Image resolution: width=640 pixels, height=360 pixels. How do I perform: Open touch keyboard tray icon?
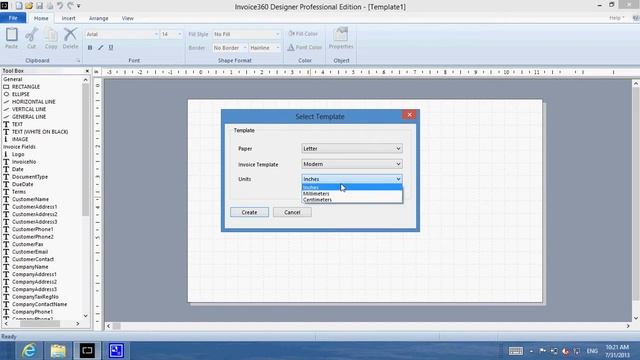coord(516,351)
